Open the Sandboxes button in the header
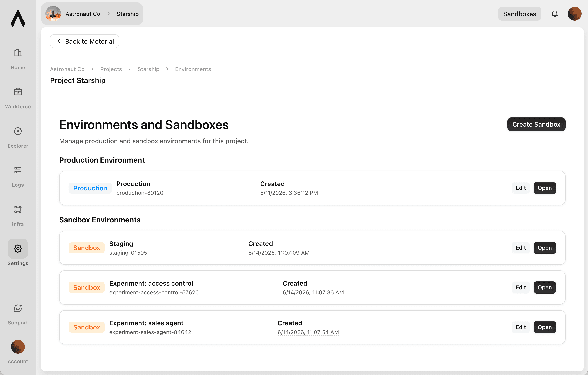The image size is (588, 375). [519, 14]
